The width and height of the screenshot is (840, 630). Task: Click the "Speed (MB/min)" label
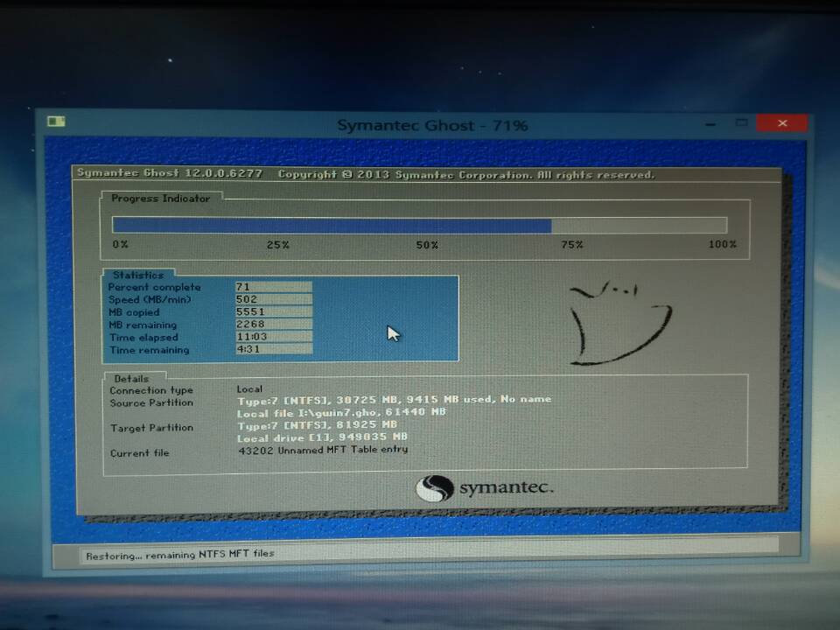coord(150,299)
